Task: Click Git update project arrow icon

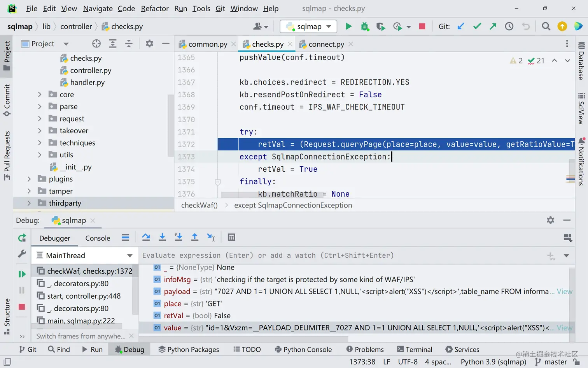Action: [461, 26]
